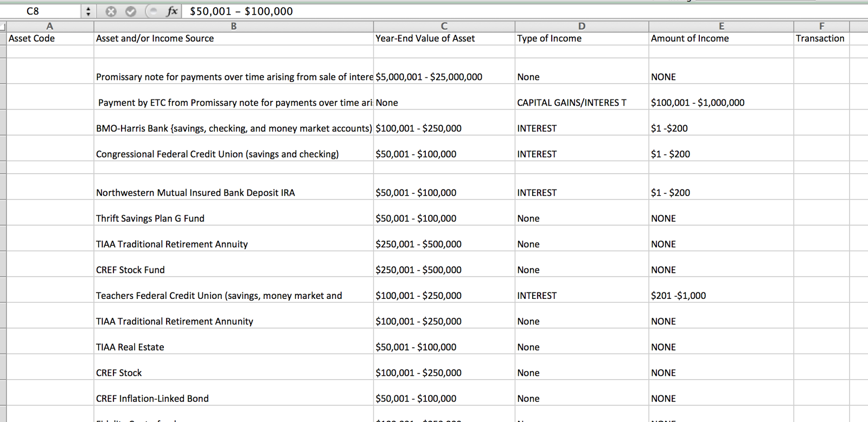The image size is (868, 422).
Task: Select the 'Transaction' header cell
Action: click(x=822, y=39)
